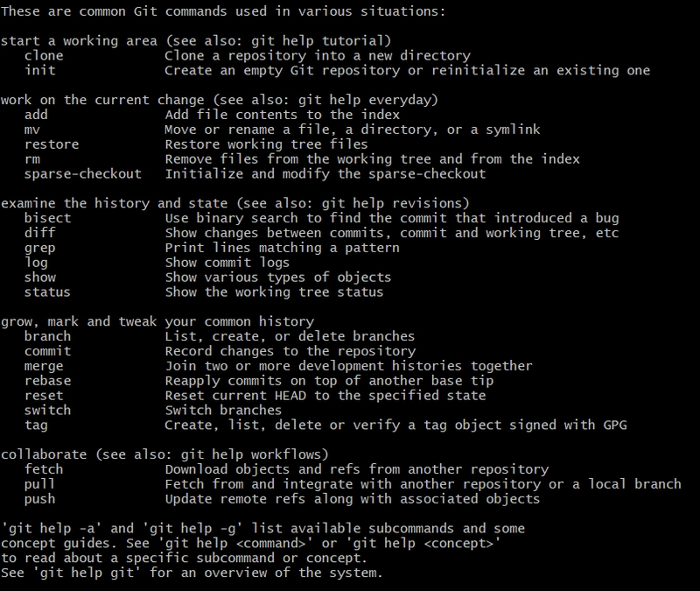Click the 'commit' command entry
Viewport: 700px width, 591px height.
(x=48, y=351)
